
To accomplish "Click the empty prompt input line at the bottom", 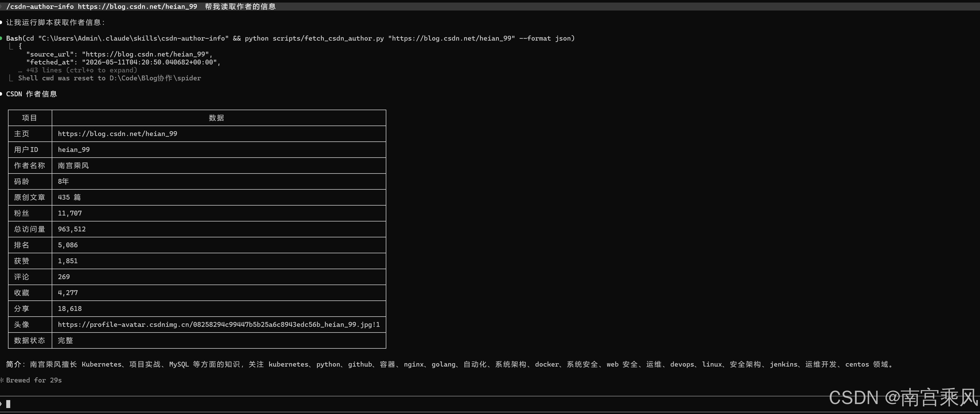I will (490, 404).
